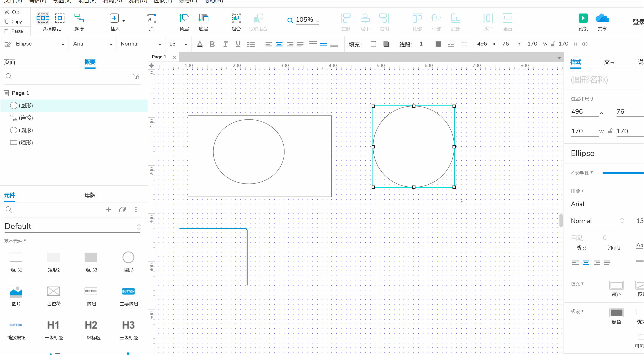This screenshot has width=644, height=355.
Task: Click the 连接 connector tool icon
Action: tap(79, 19)
